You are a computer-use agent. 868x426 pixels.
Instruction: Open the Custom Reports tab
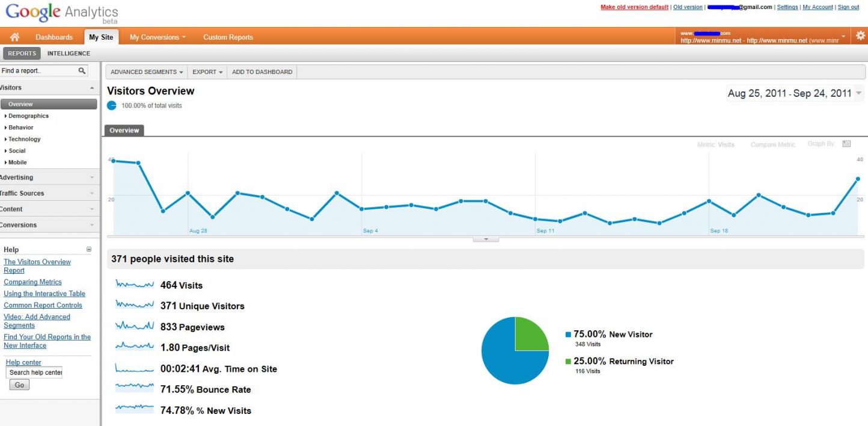228,37
